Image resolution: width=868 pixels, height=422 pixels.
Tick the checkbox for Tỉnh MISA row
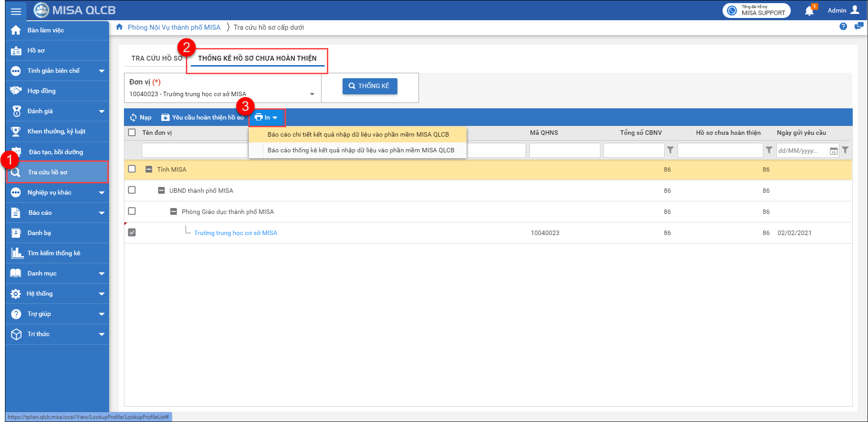click(x=132, y=169)
